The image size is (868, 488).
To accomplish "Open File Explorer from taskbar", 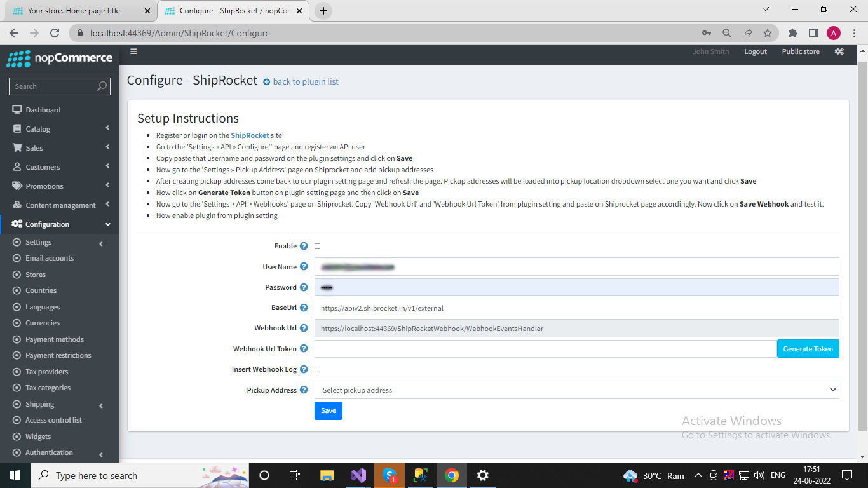I will coord(327,475).
